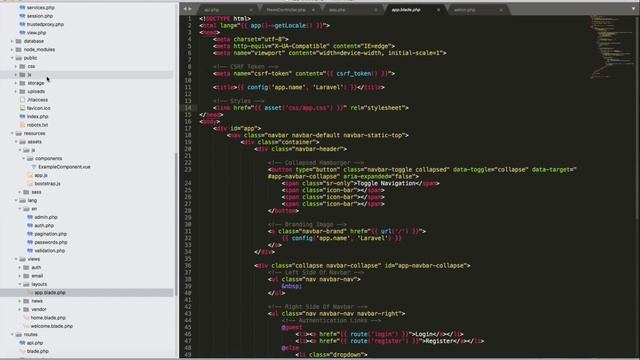Click PHP icon next to trustedproxy.php
Viewport: 640px width, 360px height.
coord(22,24)
